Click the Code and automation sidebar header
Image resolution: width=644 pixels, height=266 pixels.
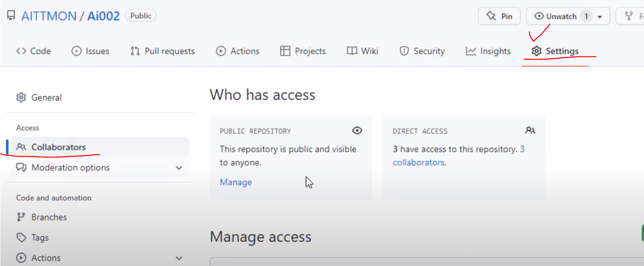pos(53,198)
